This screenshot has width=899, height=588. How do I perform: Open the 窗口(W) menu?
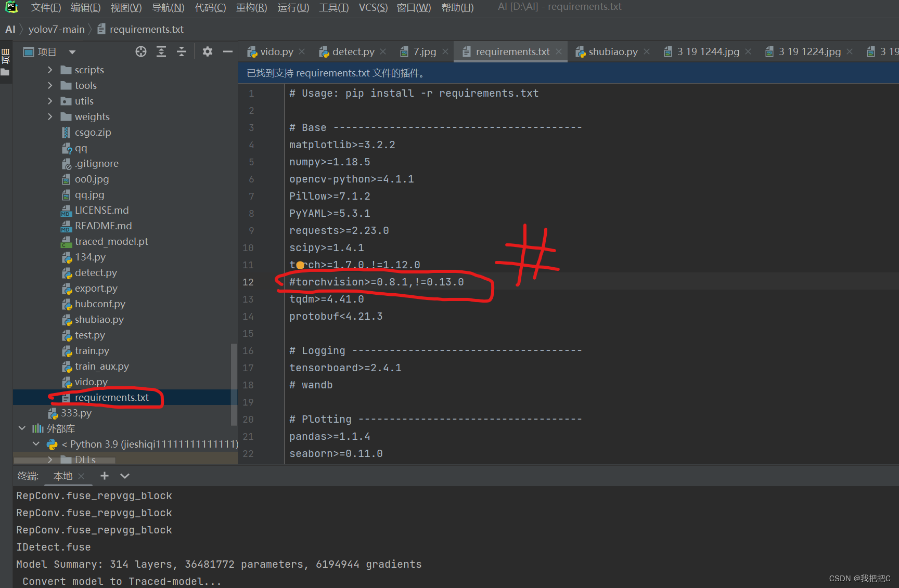click(x=414, y=8)
